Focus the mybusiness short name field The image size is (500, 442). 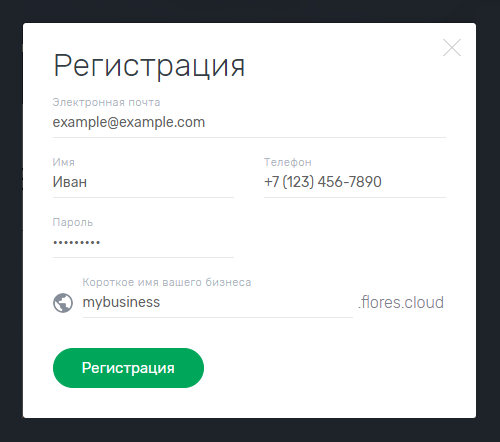click(x=218, y=303)
